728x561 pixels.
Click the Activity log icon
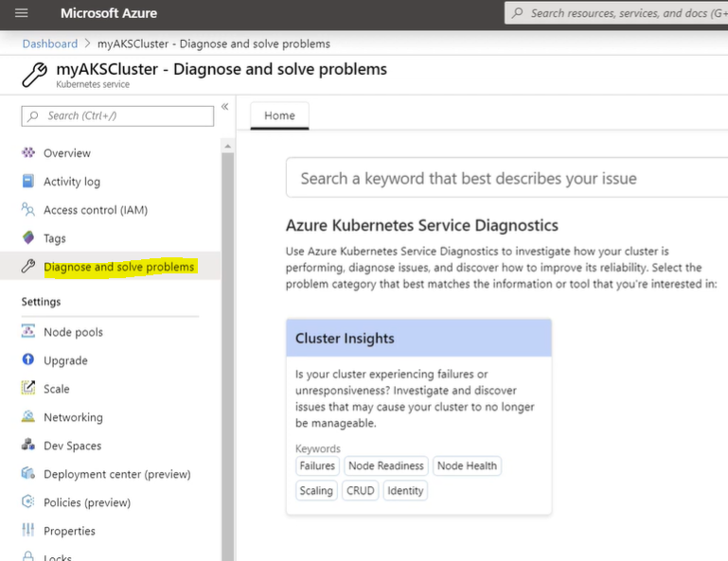click(x=27, y=182)
